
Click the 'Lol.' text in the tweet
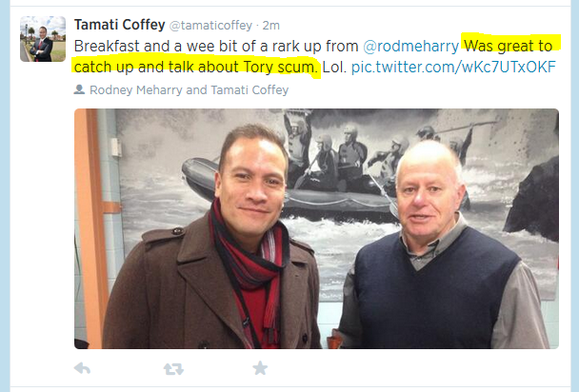(x=333, y=68)
